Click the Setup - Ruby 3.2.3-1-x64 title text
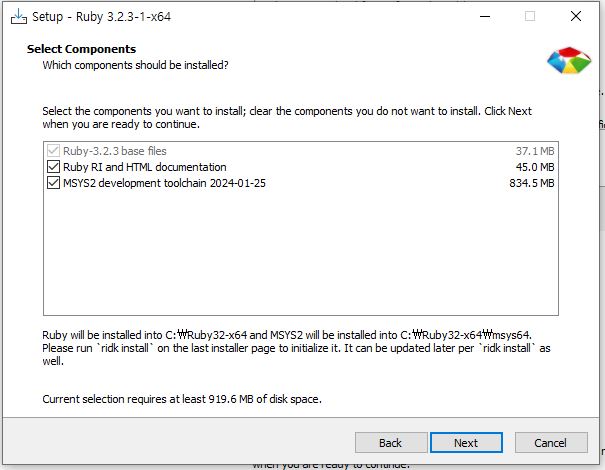This screenshot has width=605, height=470. [x=101, y=17]
